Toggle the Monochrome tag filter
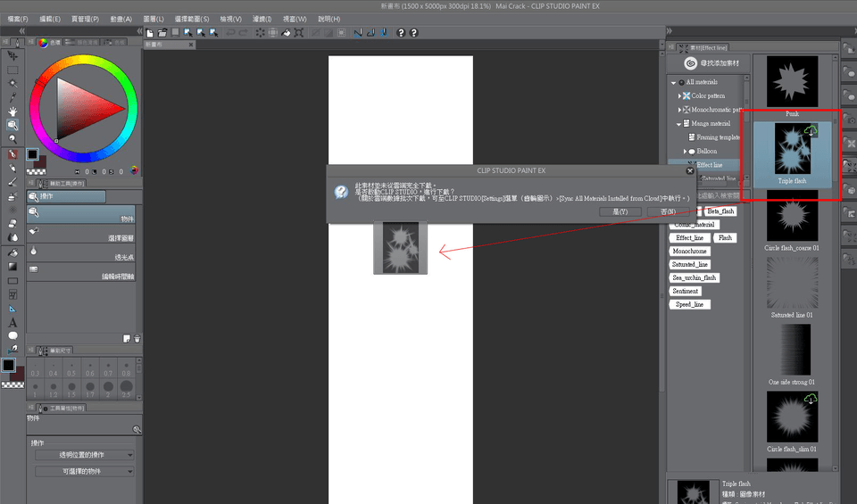The height and width of the screenshot is (504, 857). click(691, 252)
